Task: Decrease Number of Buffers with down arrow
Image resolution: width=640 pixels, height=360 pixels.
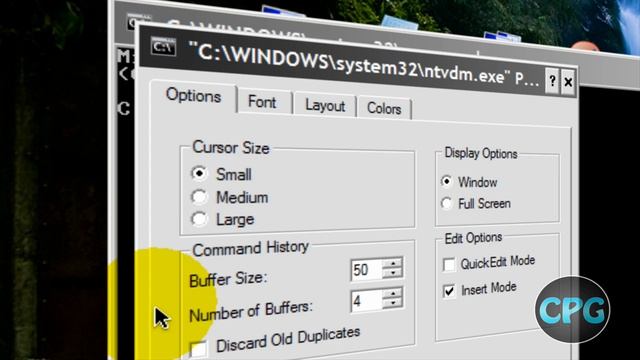Action: 393,304
